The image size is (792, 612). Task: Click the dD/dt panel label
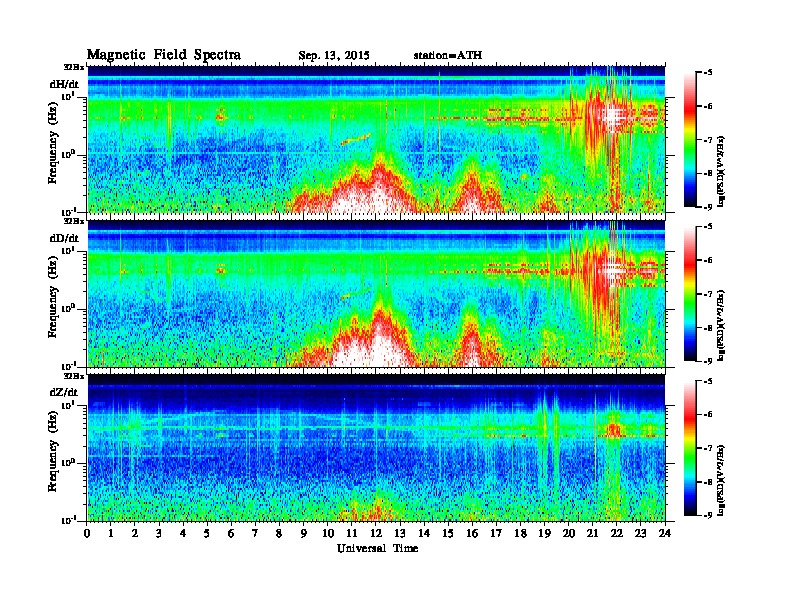pos(64,238)
